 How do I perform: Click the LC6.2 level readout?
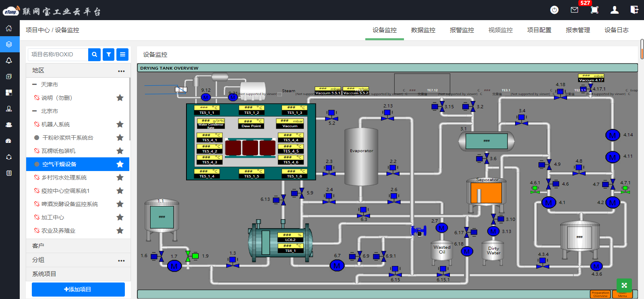[x=290, y=237]
